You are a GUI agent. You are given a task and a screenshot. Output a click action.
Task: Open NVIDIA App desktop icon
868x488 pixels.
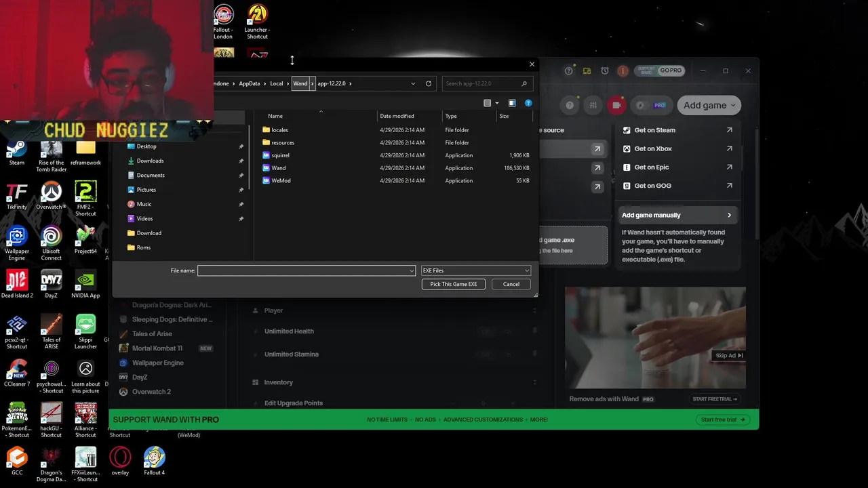pos(85,285)
